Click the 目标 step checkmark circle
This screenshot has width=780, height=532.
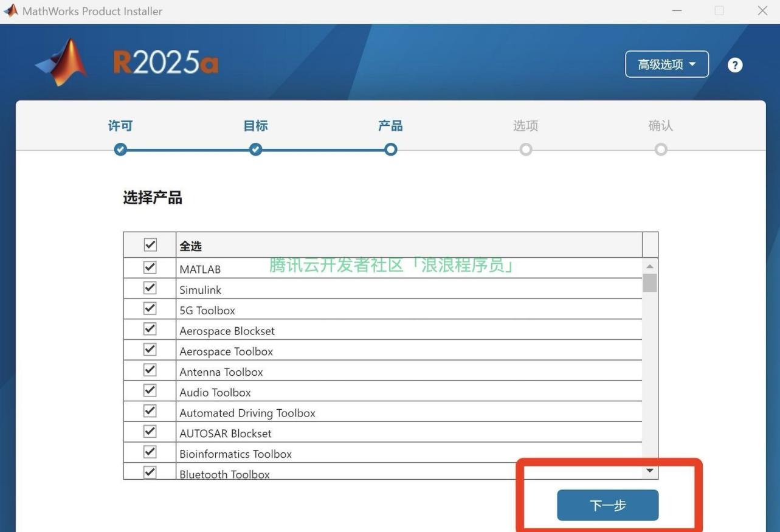(x=255, y=150)
